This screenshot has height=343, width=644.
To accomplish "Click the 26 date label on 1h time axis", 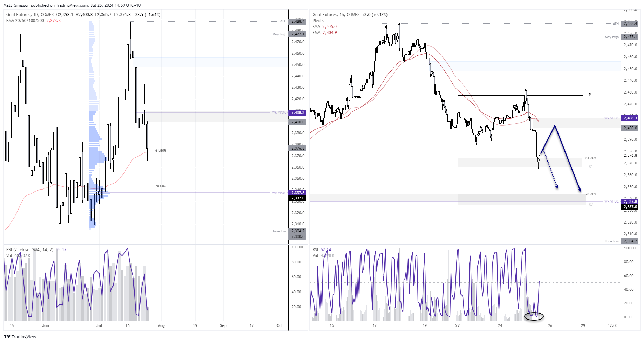I will 550,325.
